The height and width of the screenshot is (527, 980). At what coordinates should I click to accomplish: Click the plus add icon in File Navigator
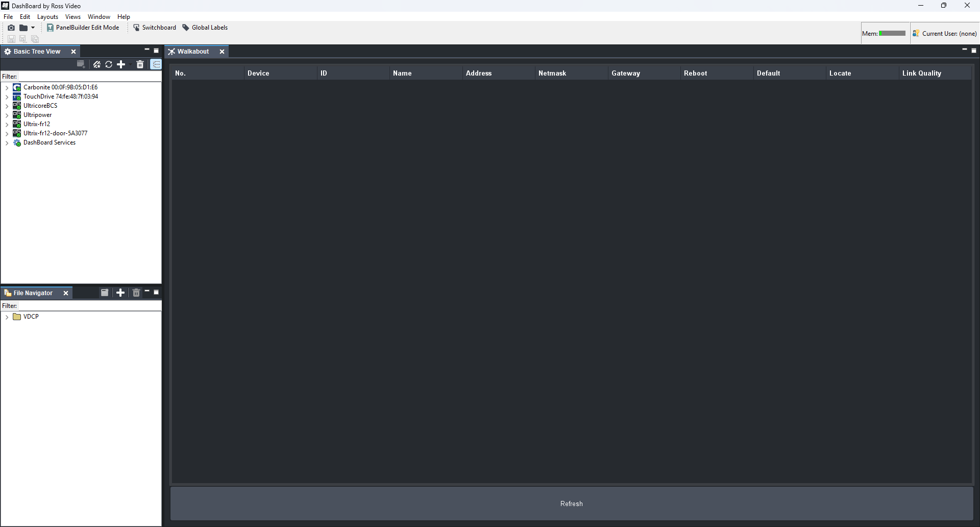click(x=120, y=293)
